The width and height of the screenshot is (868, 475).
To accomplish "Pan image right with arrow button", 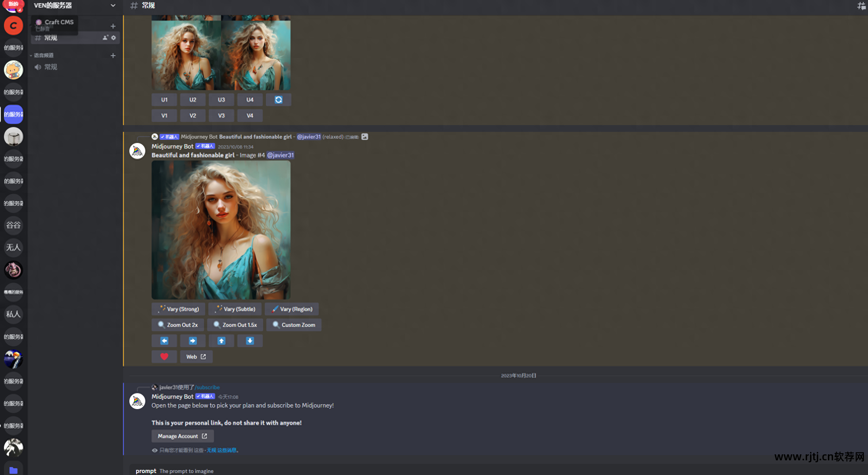I will tap(192, 341).
